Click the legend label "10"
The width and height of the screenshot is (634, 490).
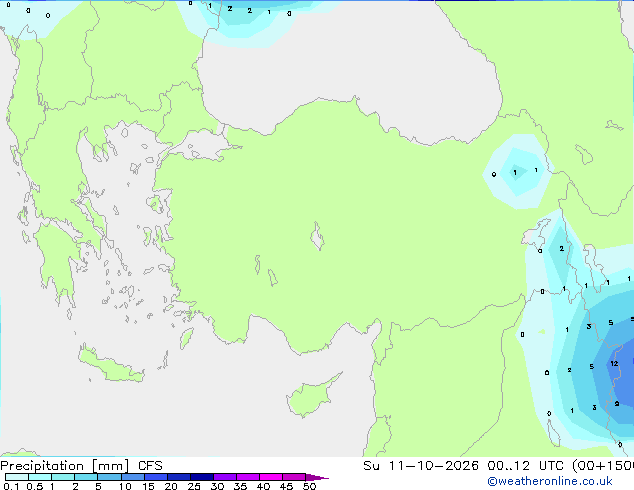point(125,486)
